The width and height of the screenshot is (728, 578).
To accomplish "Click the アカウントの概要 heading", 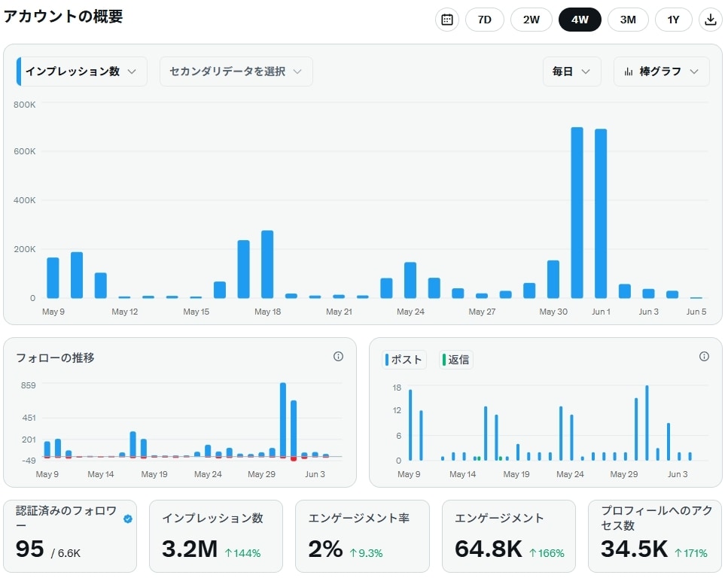I will point(63,17).
